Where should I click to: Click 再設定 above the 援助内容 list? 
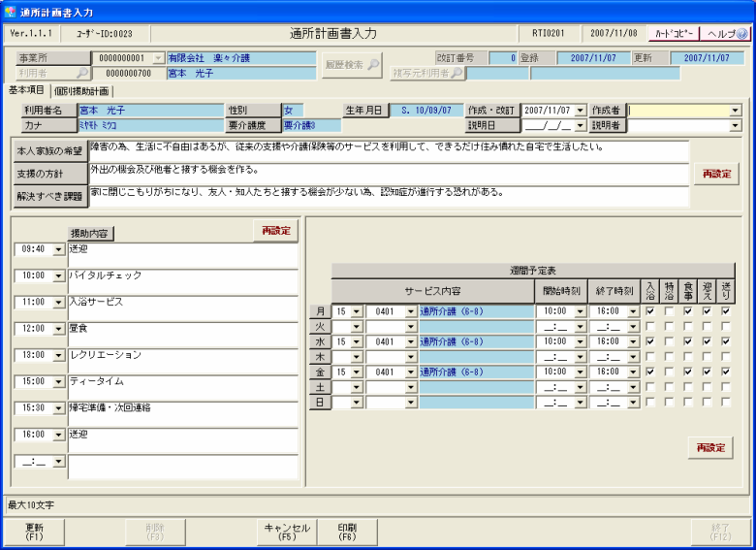[x=276, y=231]
